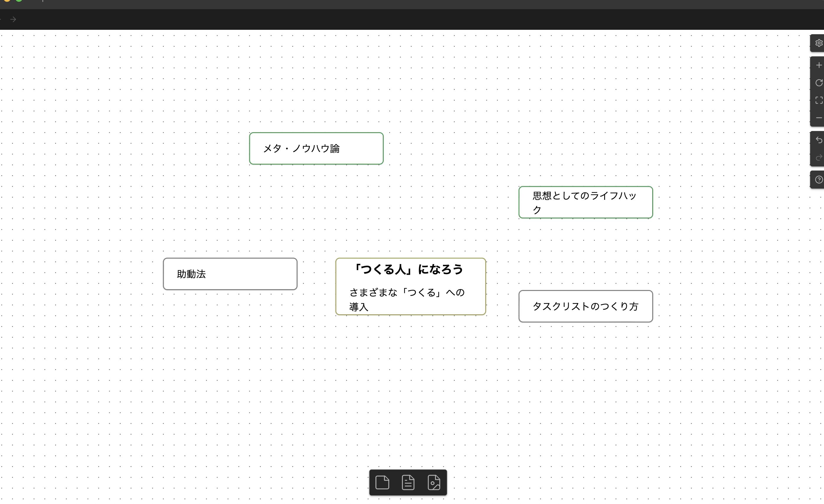Select the タスクリストのつくり方 card
Viewport: 824px width, 504px height.
coord(586,306)
